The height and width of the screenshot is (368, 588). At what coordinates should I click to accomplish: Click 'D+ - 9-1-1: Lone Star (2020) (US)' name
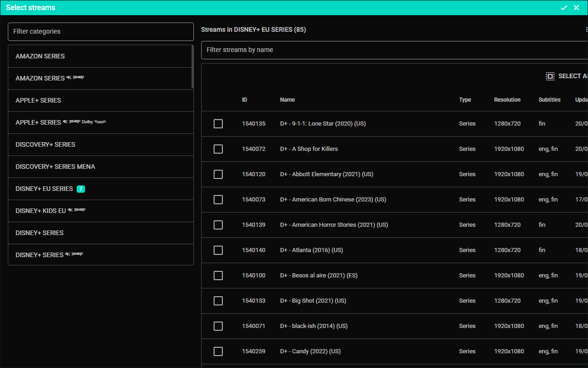click(323, 124)
